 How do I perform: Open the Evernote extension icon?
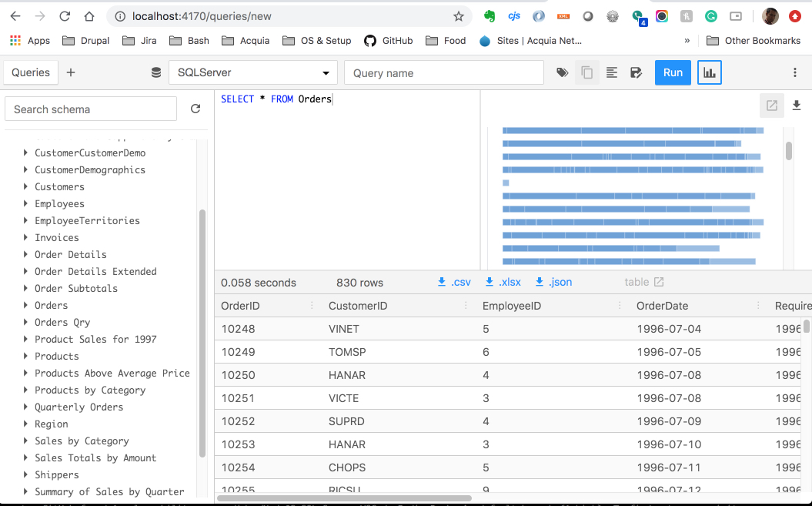[x=489, y=16]
